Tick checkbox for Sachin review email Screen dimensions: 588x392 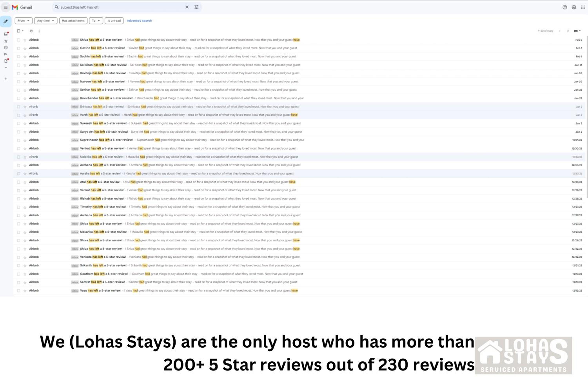[x=18, y=57]
